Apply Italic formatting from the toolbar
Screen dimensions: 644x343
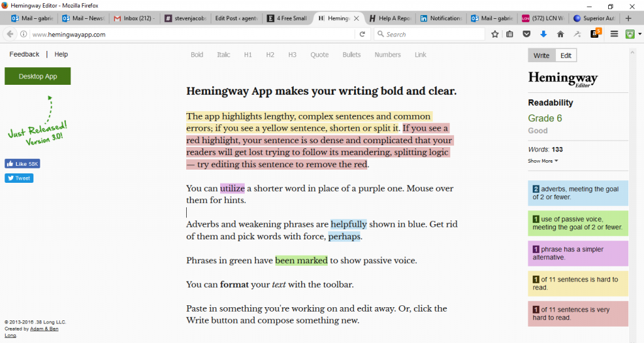click(x=223, y=55)
